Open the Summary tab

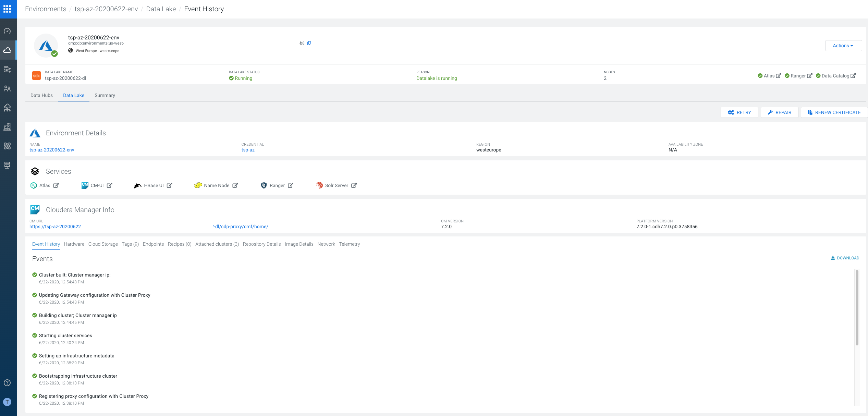point(105,95)
